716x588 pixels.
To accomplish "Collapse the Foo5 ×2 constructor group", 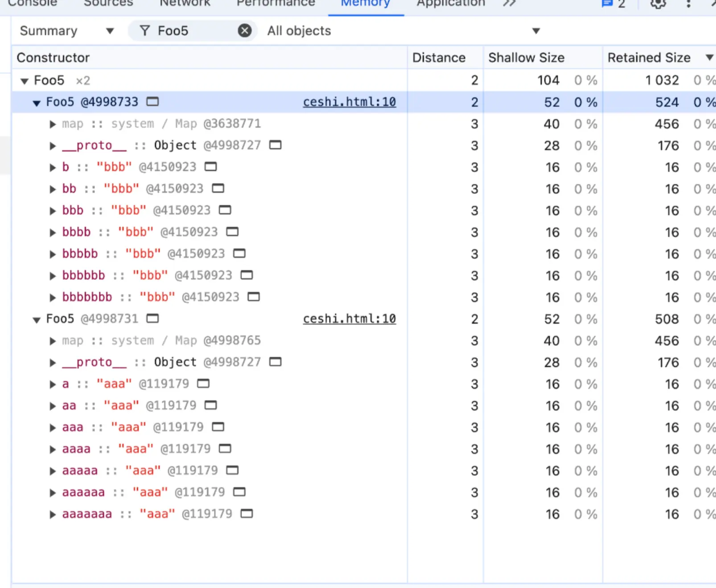I will coord(25,81).
